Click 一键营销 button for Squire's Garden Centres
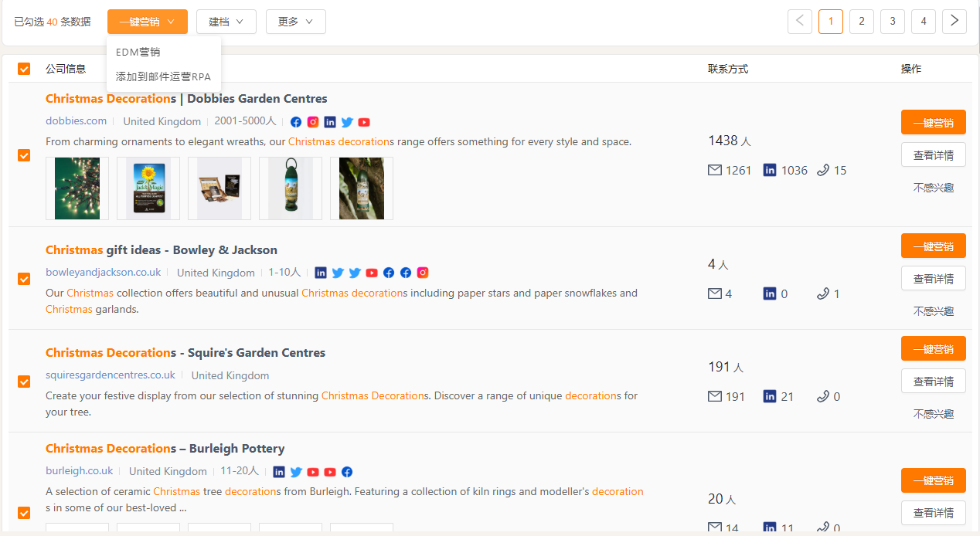 click(x=934, y=348)
